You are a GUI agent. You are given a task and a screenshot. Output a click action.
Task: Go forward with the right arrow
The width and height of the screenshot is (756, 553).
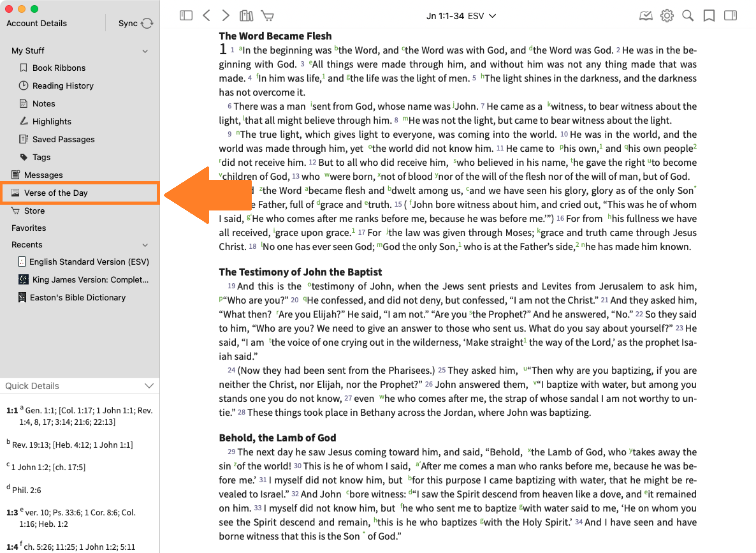(226, 16)
